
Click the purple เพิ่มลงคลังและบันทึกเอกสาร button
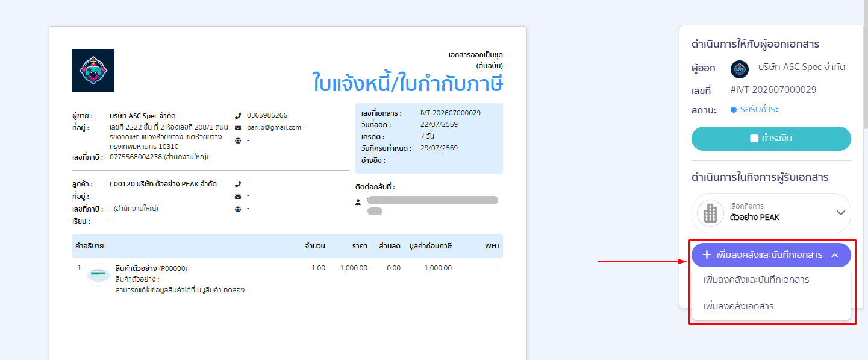[x=771, y=255]
